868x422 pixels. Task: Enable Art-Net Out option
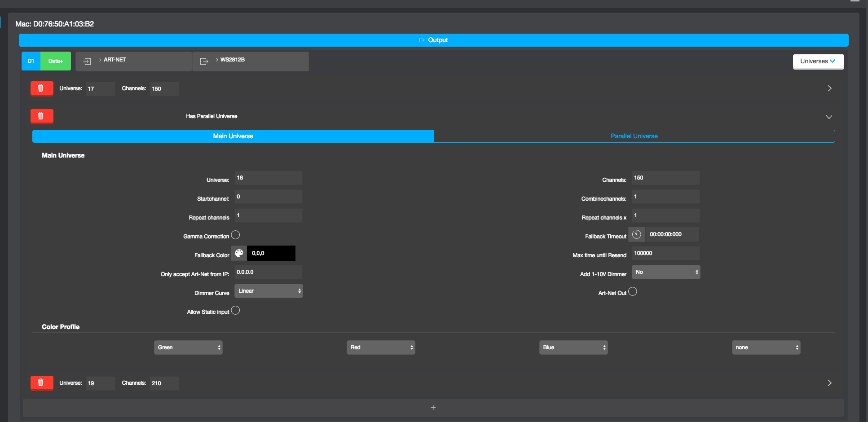(x=632, y=291)
